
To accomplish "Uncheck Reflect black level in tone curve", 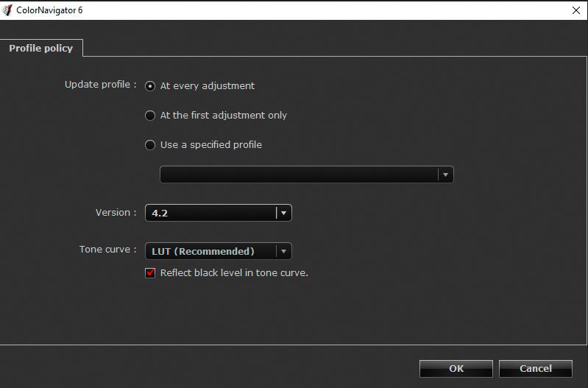I will tap(150, 273).
